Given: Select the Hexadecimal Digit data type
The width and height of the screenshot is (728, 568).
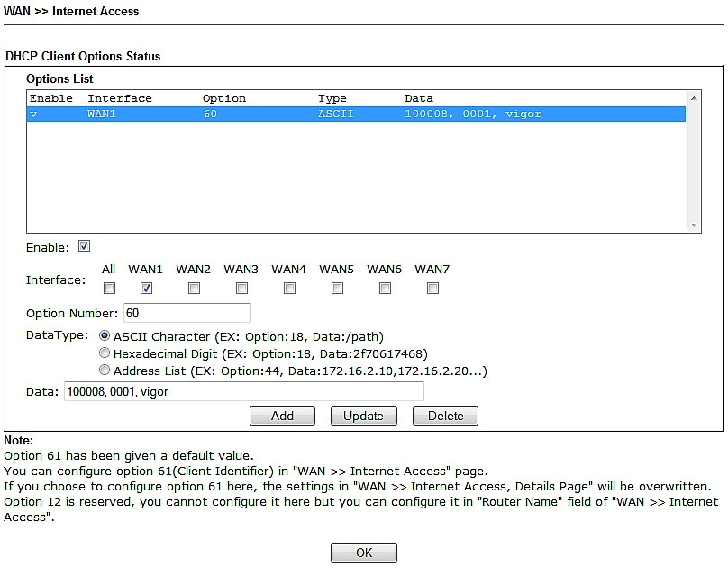Looking at the screenshot, I should 105,353.
